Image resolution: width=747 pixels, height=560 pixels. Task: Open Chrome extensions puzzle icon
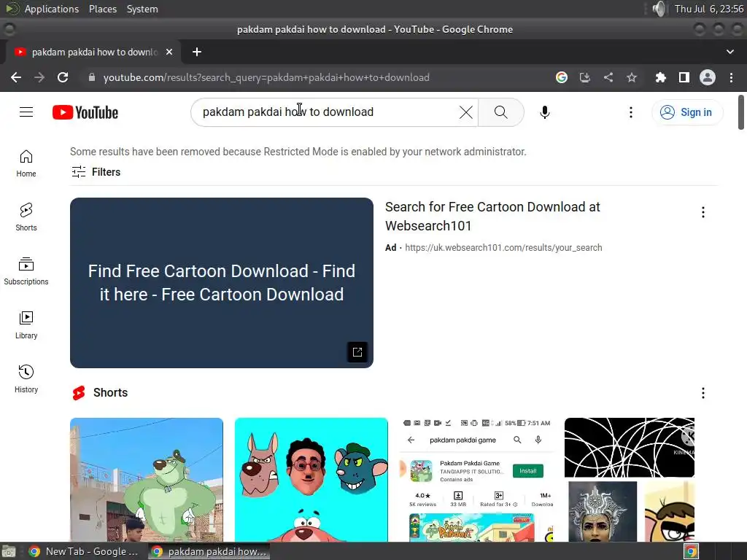(661, 77)
